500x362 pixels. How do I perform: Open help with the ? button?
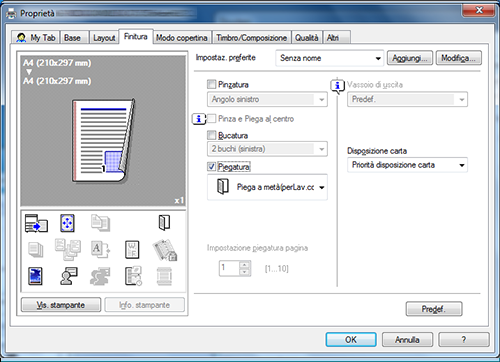click(x=464, y=339)
